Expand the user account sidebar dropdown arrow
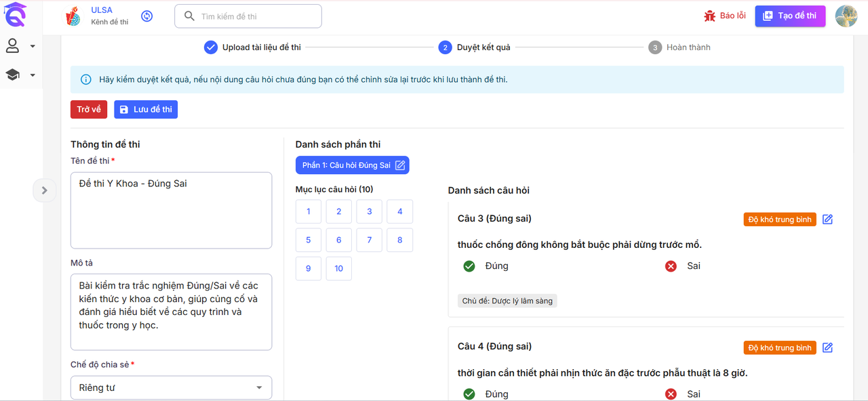The height and width of the screenshot is (401, 868). point(33,47)
